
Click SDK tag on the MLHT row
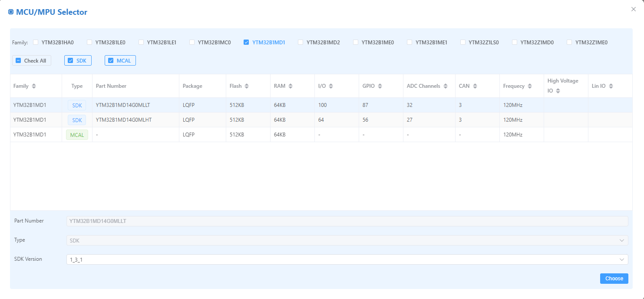point(77,120)
